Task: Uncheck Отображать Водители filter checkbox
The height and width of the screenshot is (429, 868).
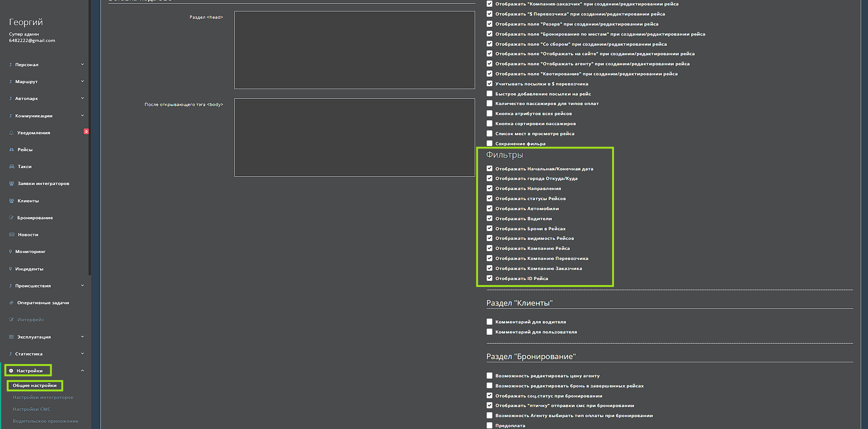Action: pyautogui.click(x=489, y=218)
